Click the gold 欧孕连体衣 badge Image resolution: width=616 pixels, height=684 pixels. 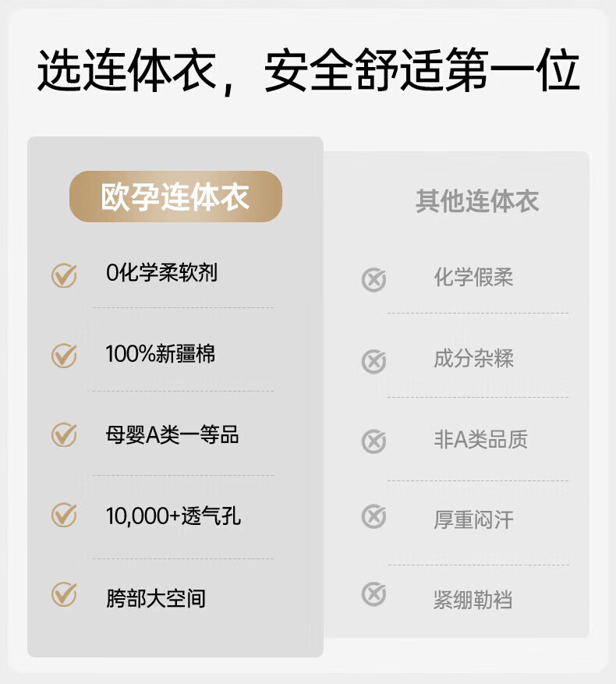click(x=175, y=197)
